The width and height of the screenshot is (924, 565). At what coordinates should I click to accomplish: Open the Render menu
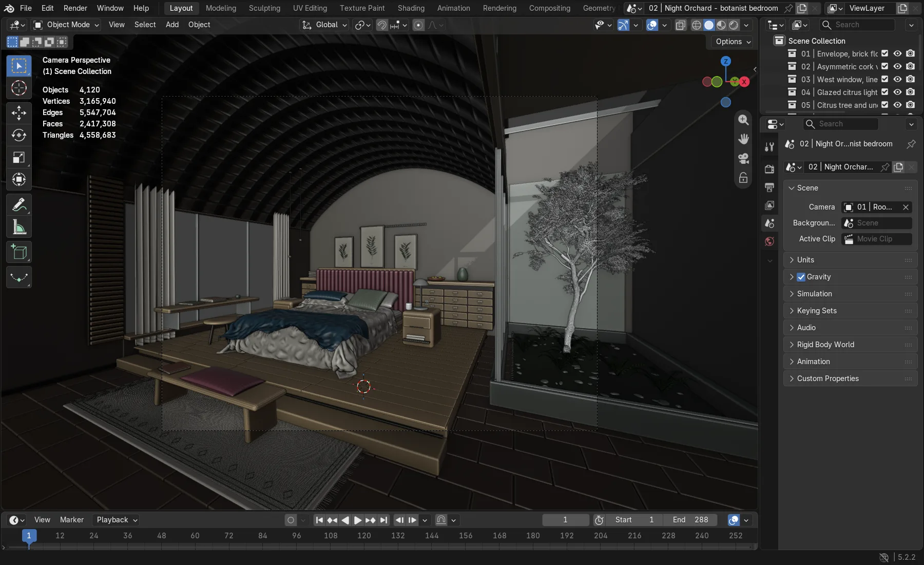tap(75, 8)
